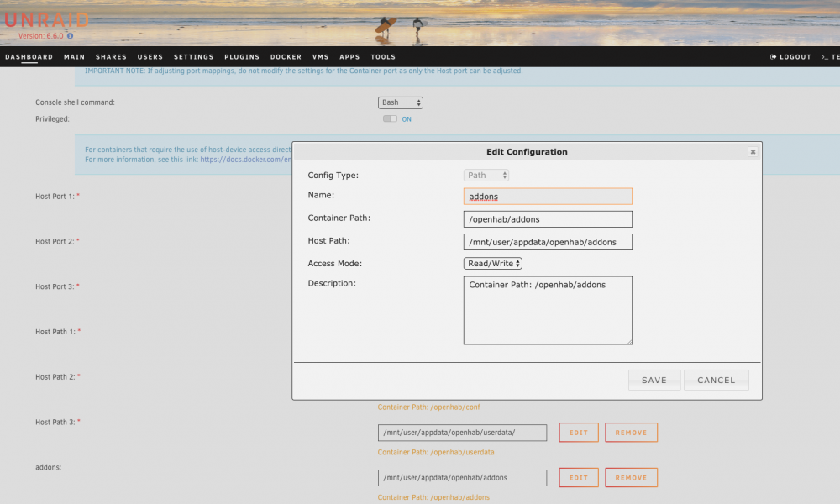This screenshot has width=840, height=504.
Task: Click the Host Path field in dialog
Action: (548, 242)
